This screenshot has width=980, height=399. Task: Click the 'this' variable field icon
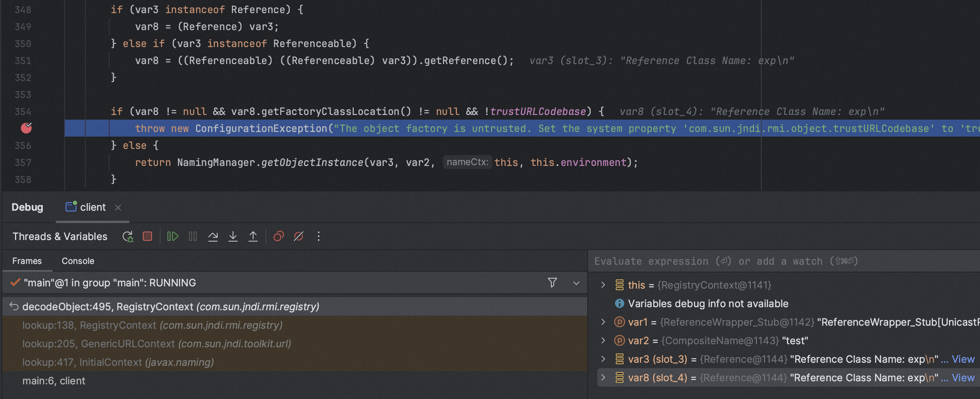click(x=619, y=285)
